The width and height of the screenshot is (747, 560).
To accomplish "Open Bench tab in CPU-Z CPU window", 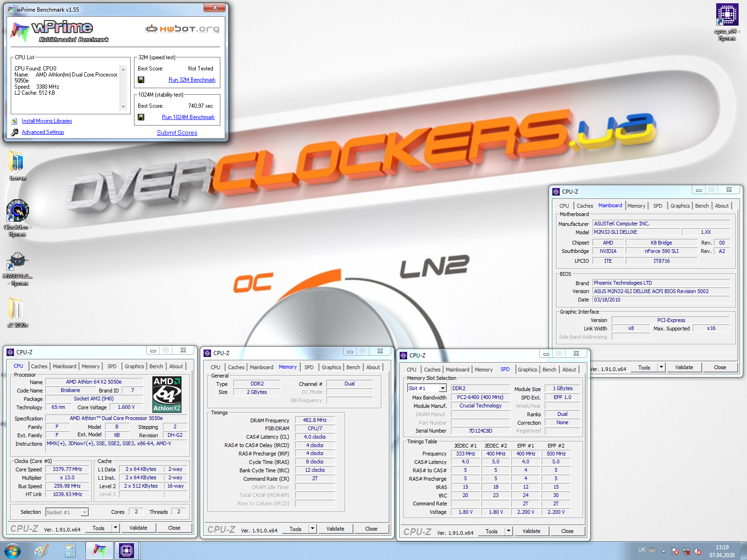I will click(156, 366).
